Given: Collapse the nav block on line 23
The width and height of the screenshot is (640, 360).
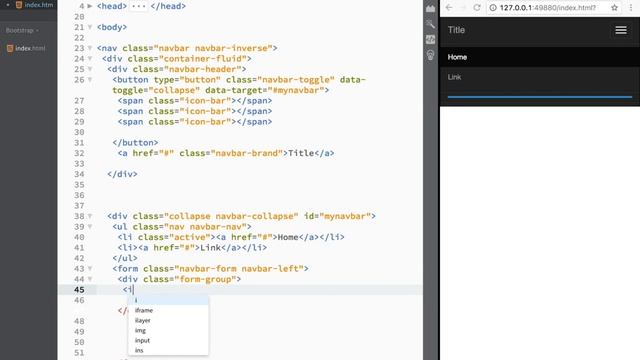Looking at the screenshot, I should pos(90,48).
